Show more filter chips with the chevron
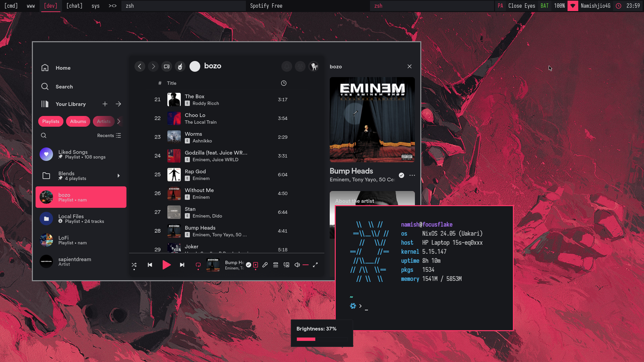 click(119, 121)
